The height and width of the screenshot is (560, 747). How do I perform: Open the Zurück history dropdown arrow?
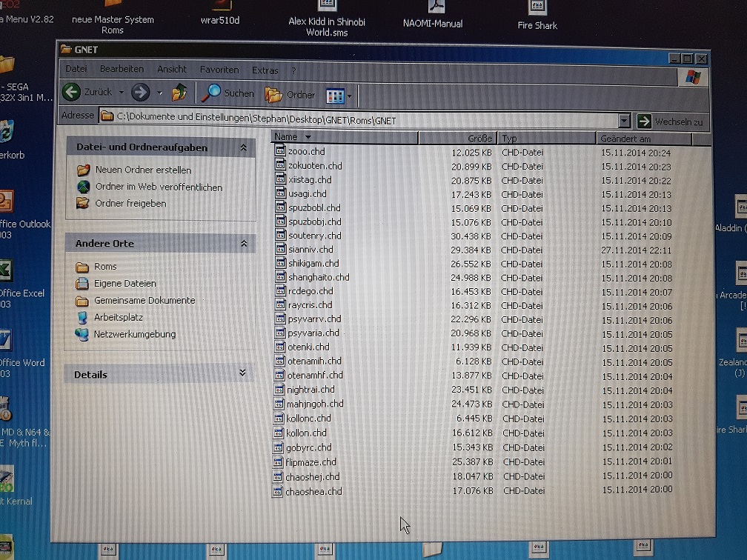(121, 92)
